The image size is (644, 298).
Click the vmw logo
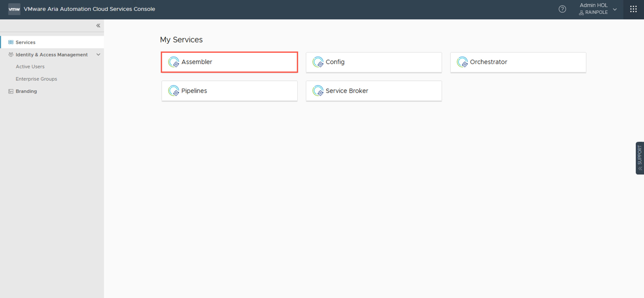click(14, 9)
